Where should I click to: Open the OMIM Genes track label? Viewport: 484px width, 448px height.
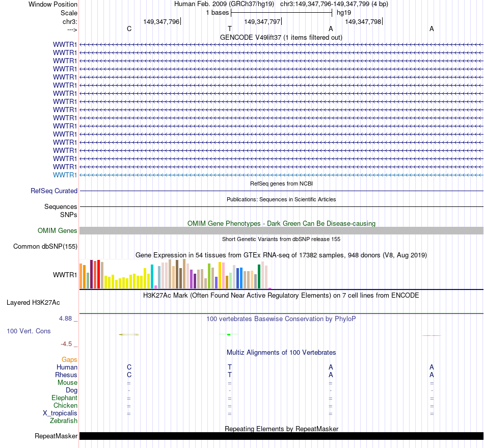coord(58,231)
